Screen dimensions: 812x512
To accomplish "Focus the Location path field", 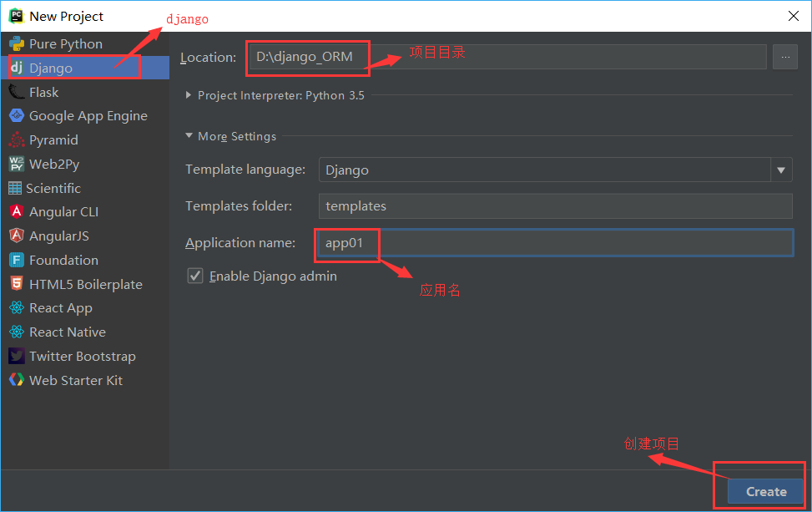I will 508,57.
